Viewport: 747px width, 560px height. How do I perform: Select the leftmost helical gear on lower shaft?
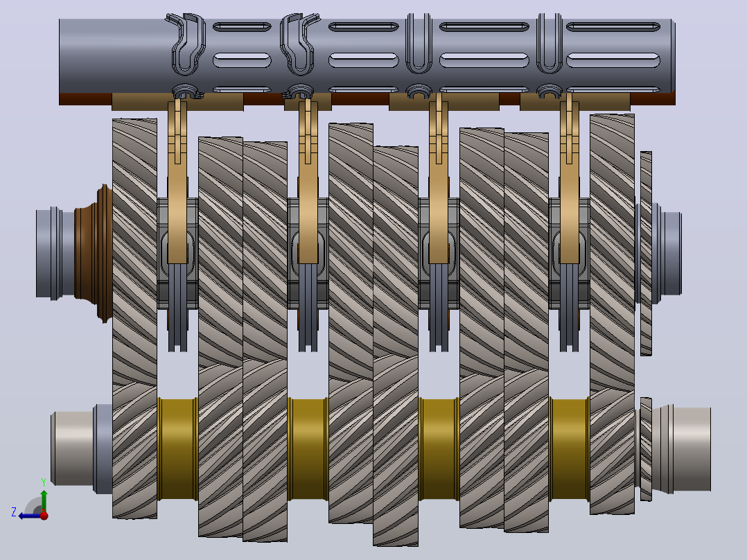(x=135, y=450)
